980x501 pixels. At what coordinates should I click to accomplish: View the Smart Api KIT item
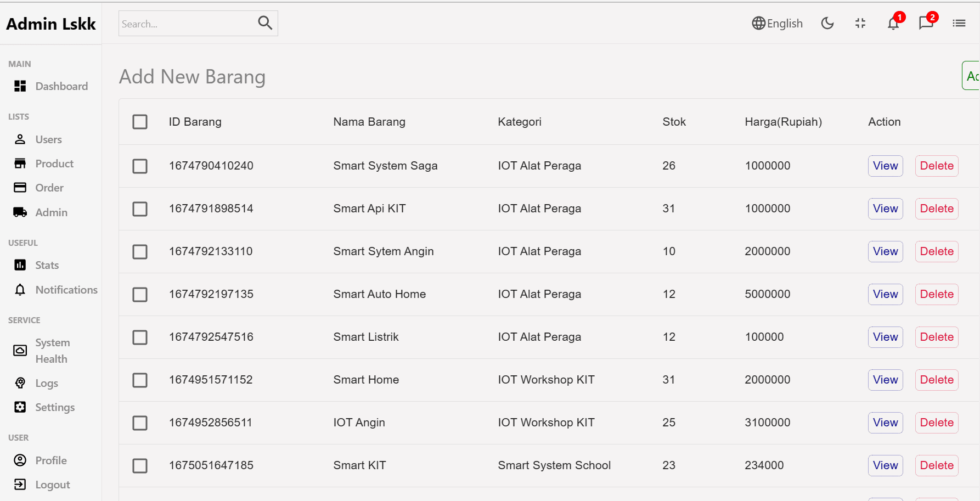point(885,209)
